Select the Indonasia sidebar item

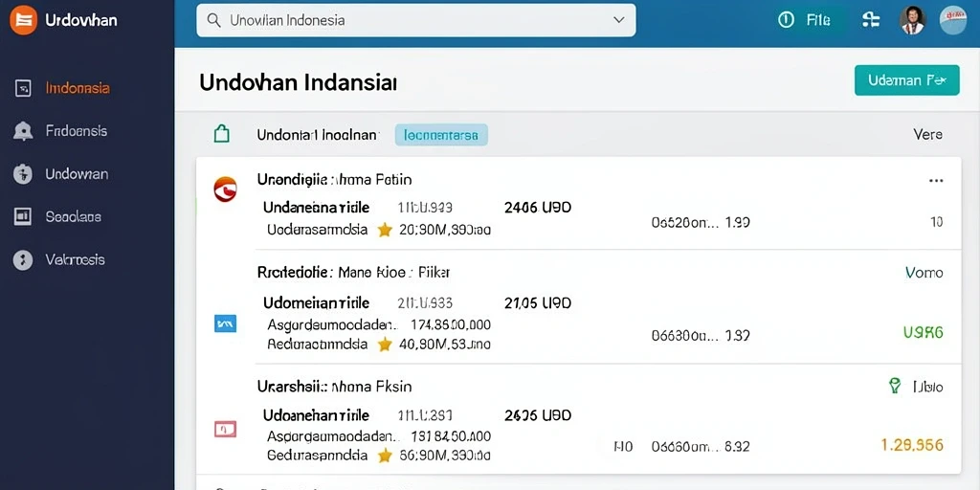pyautogui.click(x=78, y=88)
